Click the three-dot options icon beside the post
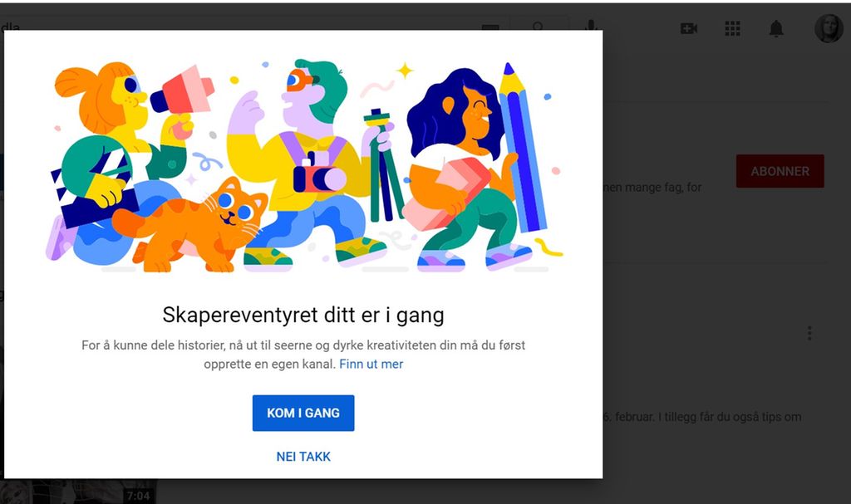Viewport: 851px width, 504px height. tap(809, 332)
